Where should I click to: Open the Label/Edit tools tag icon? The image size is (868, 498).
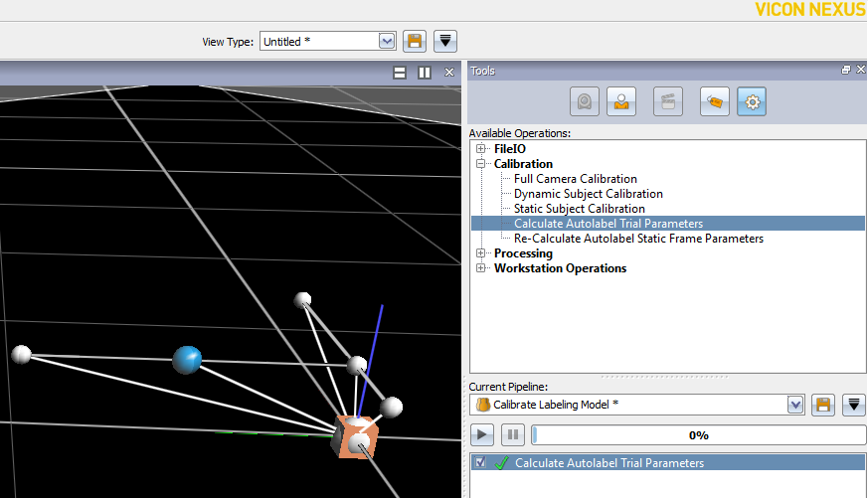point(714,101)
